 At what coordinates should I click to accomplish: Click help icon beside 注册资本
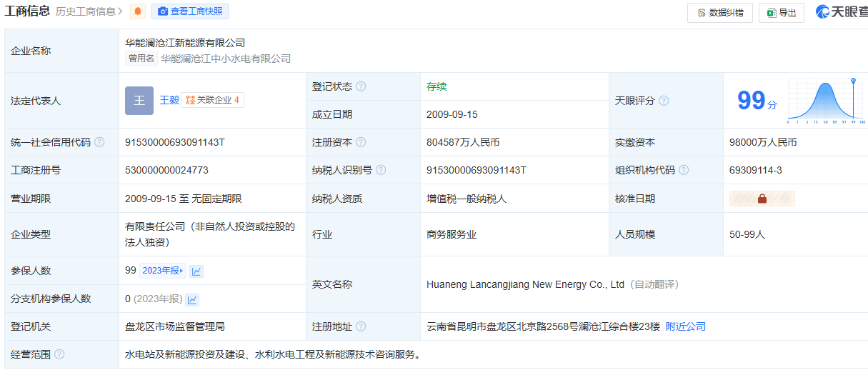click(x=361, y=142)
